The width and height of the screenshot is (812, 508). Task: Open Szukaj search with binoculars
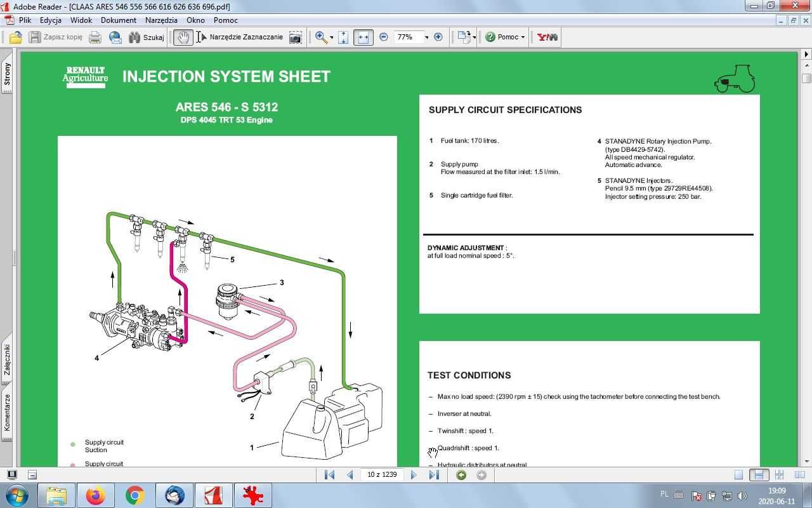click(146, 37)
